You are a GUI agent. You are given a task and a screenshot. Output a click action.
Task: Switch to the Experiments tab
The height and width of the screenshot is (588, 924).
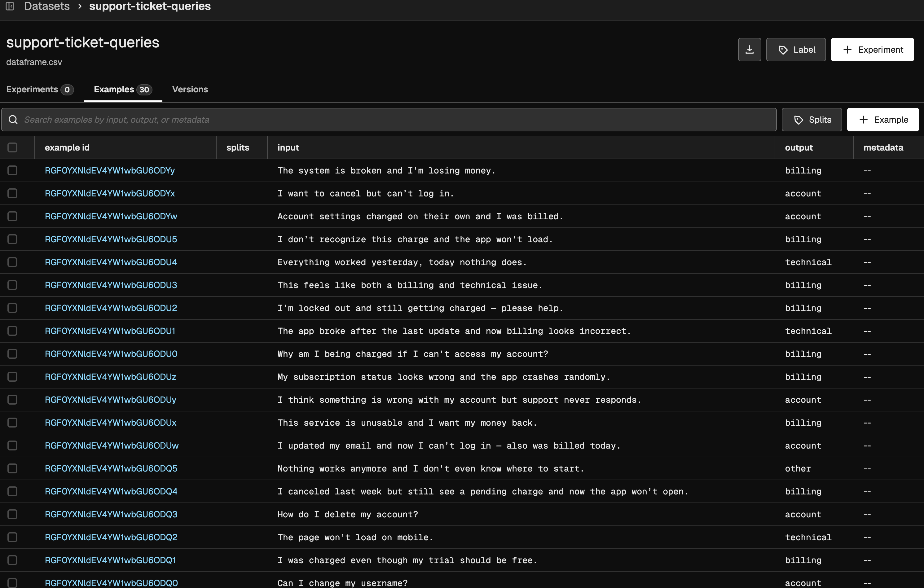click(x=40, y=89)
